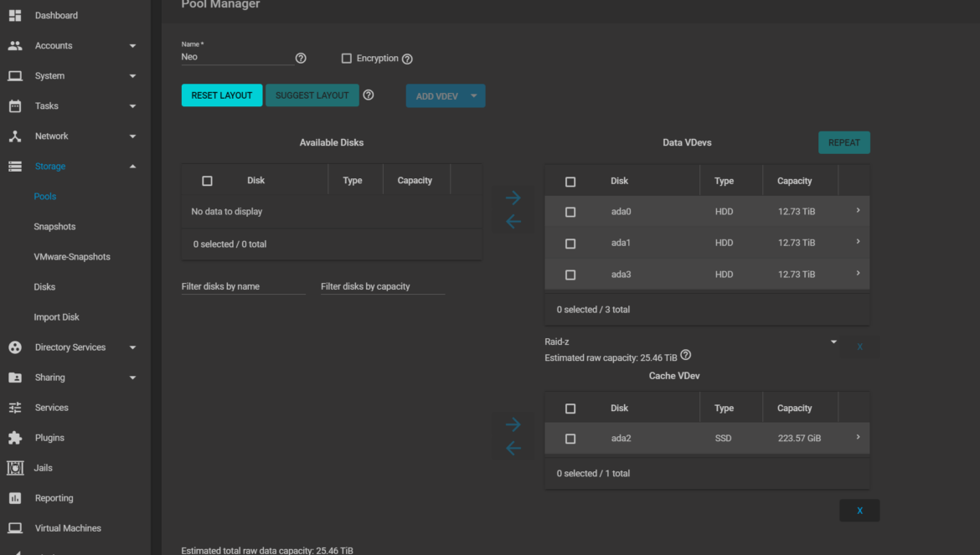The image size is (980, 555).
Task: Expand the Sharing menu arrow
Action: click(x=132, y=378)
